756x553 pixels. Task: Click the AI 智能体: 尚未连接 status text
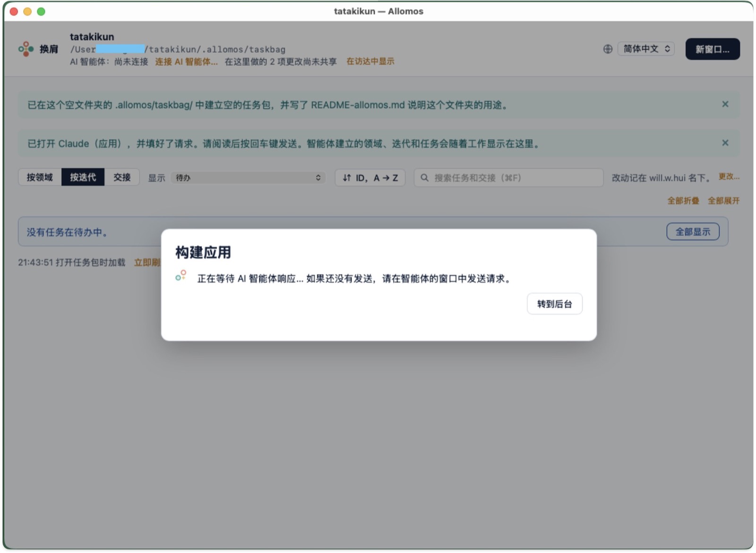(109, 61)
